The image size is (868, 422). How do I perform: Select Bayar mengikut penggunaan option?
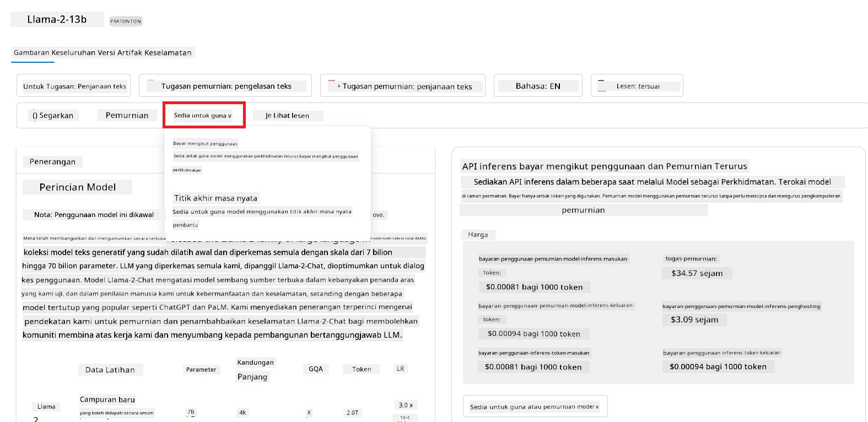pos(205,143)
